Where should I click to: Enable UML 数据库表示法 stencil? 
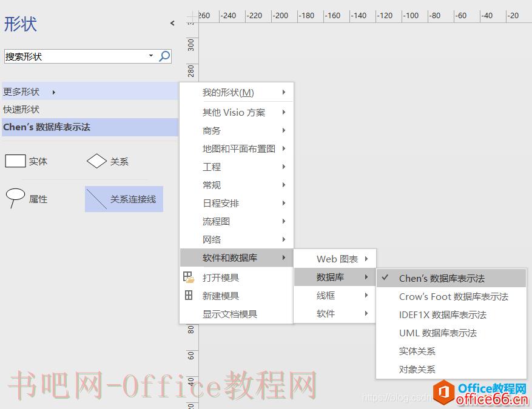pyautogui.click(x=451, y=333)
